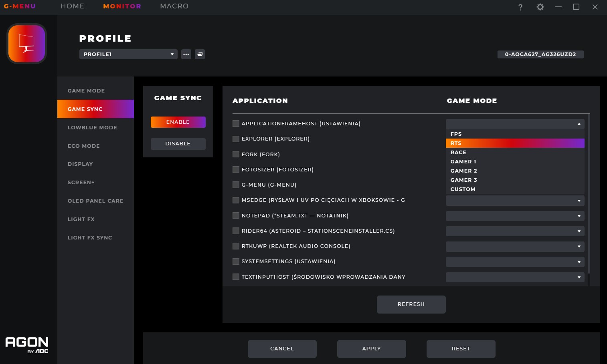Open Game Mode sidebar section

tap(95, 91)
